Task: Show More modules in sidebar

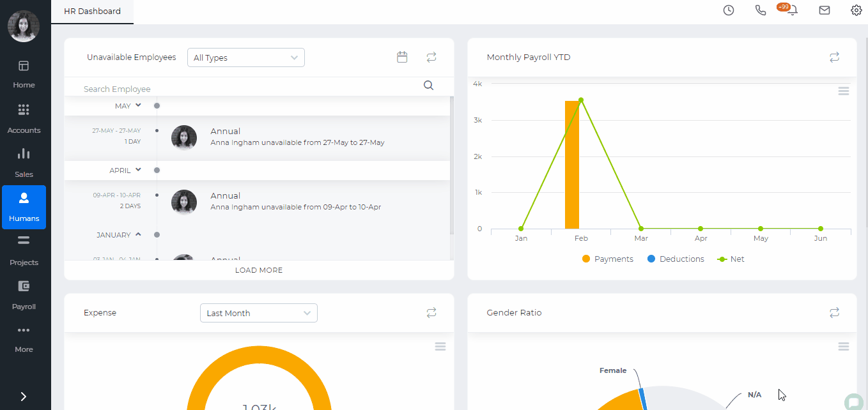Action: pos(24,338)
